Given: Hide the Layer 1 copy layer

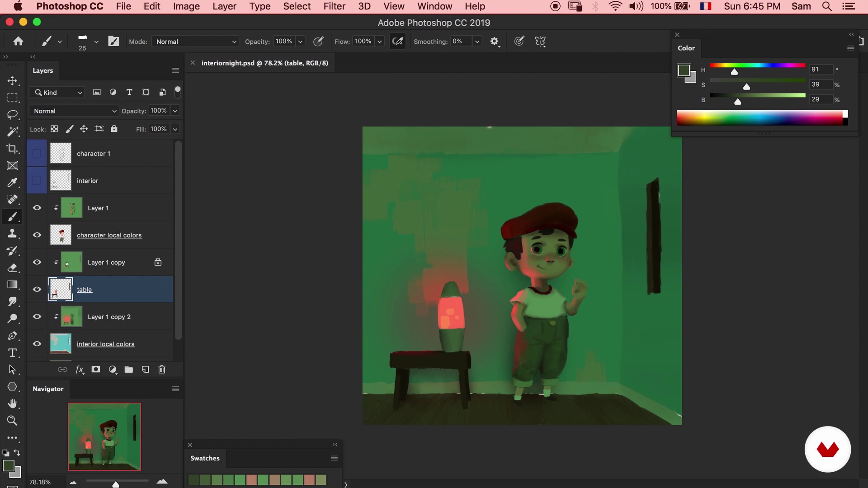Looking at the screenshot, I should pos(37,262).
